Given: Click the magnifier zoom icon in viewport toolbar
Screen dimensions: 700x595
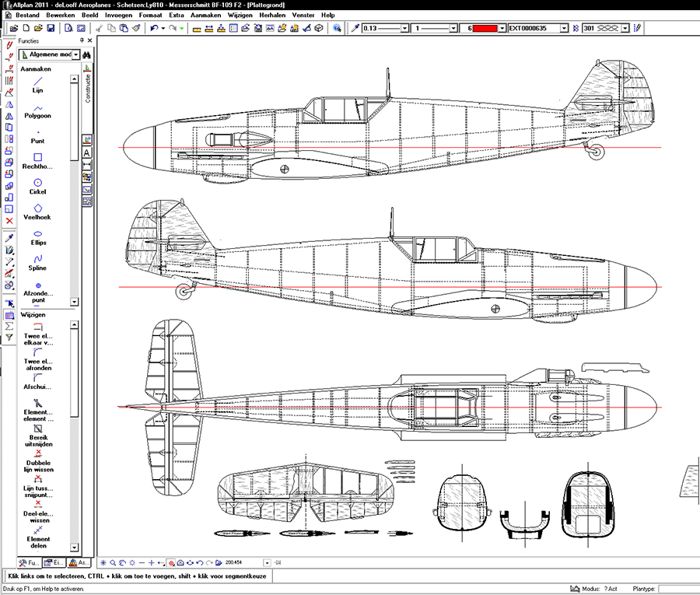Looking at the screenshot, I should pos(113,563).
